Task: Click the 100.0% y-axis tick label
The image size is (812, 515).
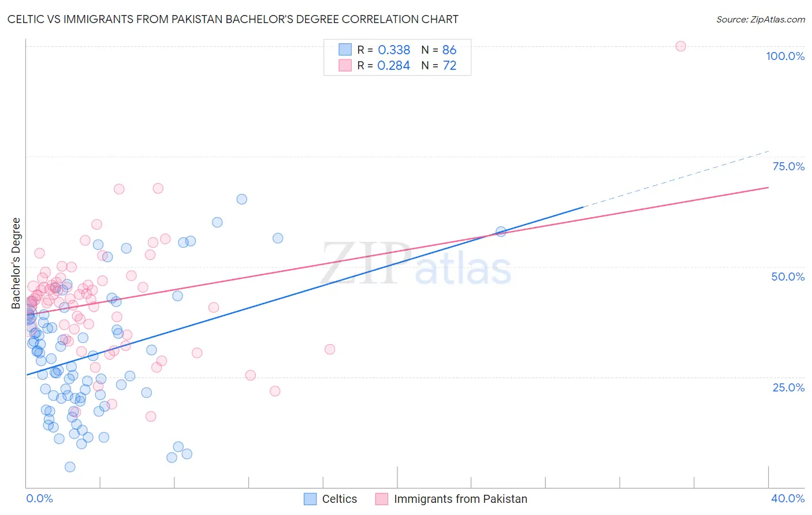Action: [785, 56]
